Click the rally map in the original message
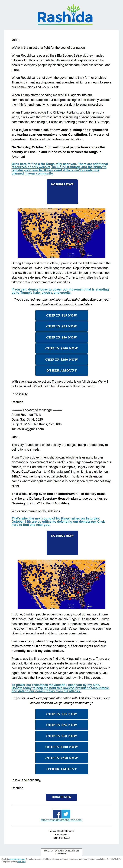Viewport: 123px width, 868px height. pos(61,233)
